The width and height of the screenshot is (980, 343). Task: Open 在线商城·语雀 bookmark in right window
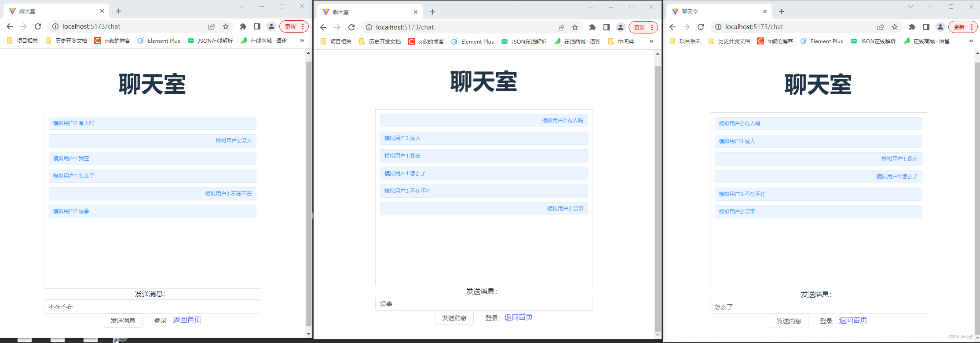pyautogui.click(x=926, y=41)
